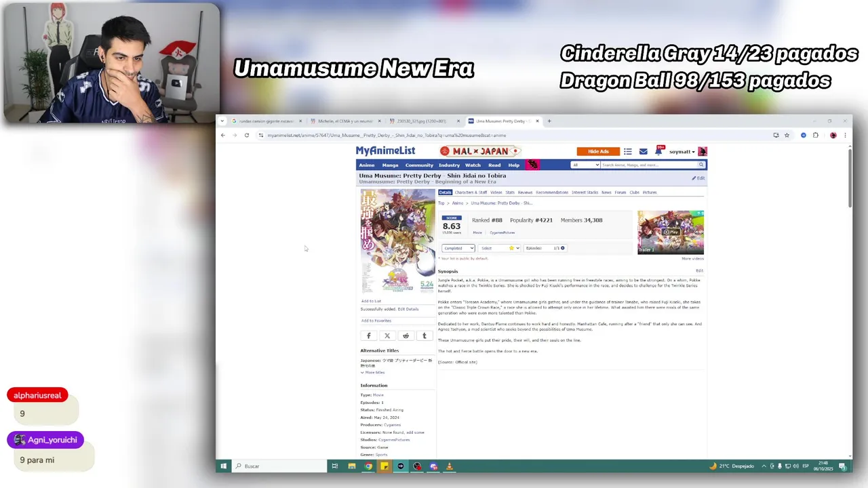The height and width of the screenshot is (488, 868).
Task: Open Task View on the taskbar
Action: coord(334,466)
